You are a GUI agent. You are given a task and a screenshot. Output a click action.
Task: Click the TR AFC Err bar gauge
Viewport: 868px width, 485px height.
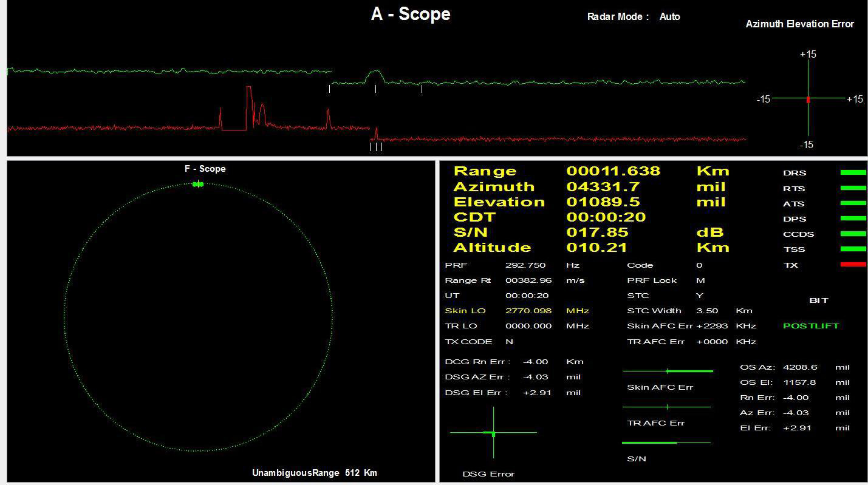point(667,407)
